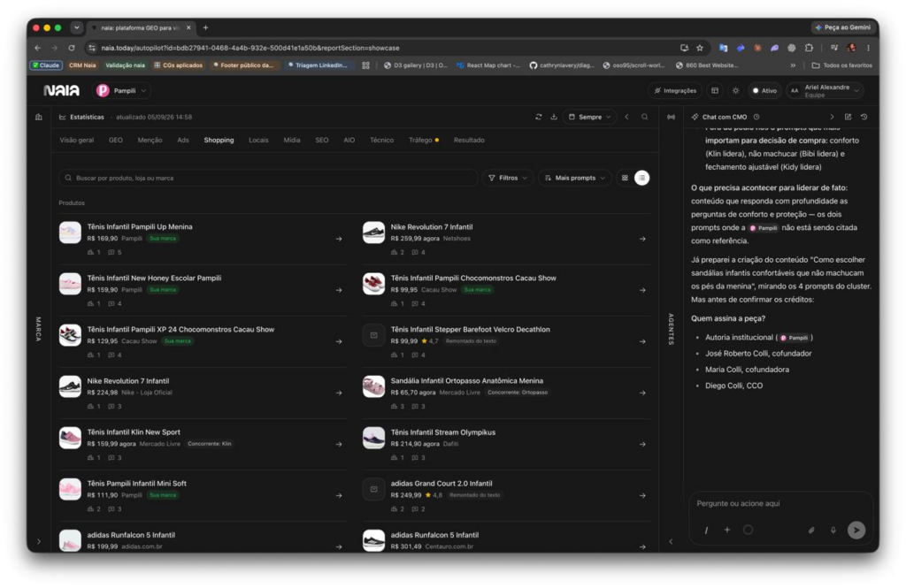Start a new chat with edit icon
Screen dimensions: 906x588
848,117
